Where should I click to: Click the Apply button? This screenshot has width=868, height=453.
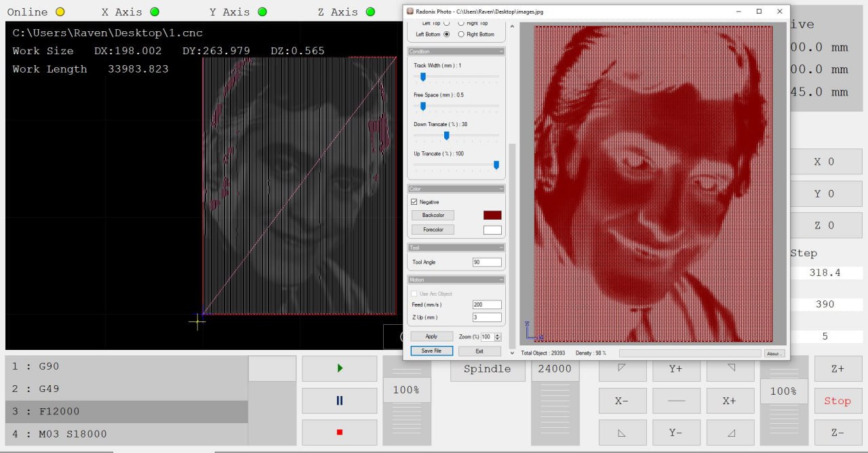click(431, 336)
